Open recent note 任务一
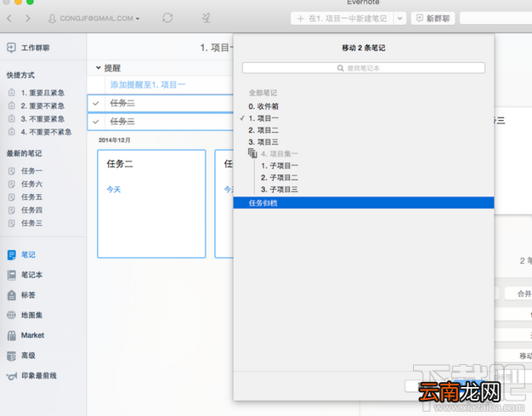The width and height of the screenshot is (532, 416). click(x=25, y=171)
